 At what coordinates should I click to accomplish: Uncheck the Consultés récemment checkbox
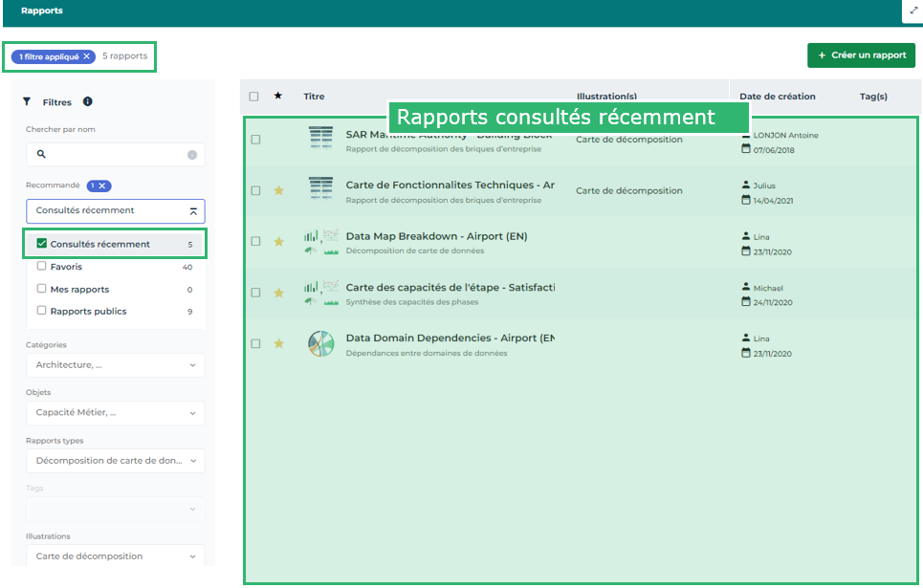coord(42,244)
